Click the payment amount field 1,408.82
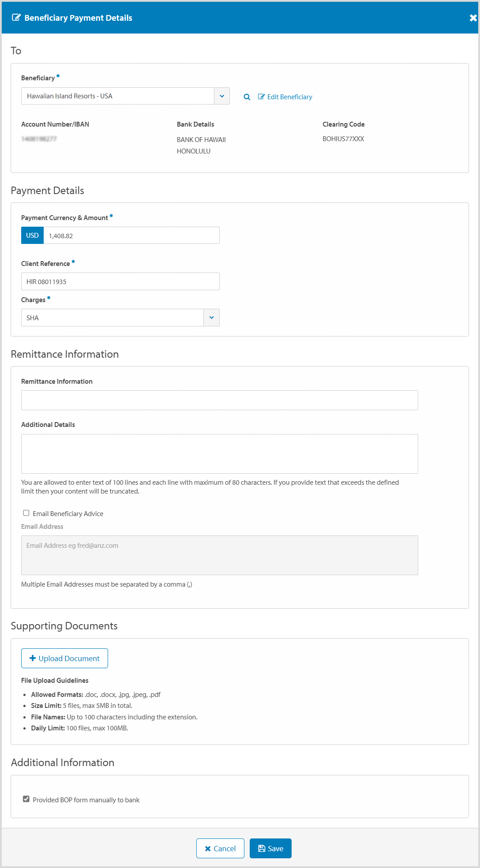 [x=131, y=236]
